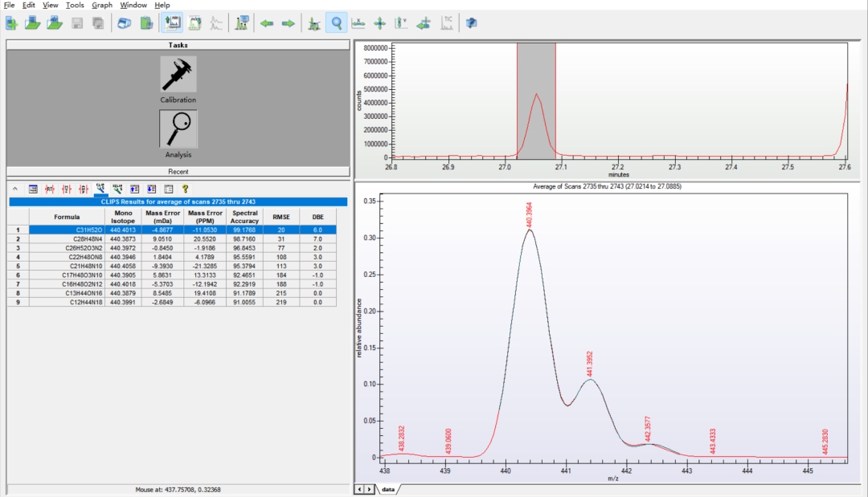Open the Edit menu

[29, 5]
